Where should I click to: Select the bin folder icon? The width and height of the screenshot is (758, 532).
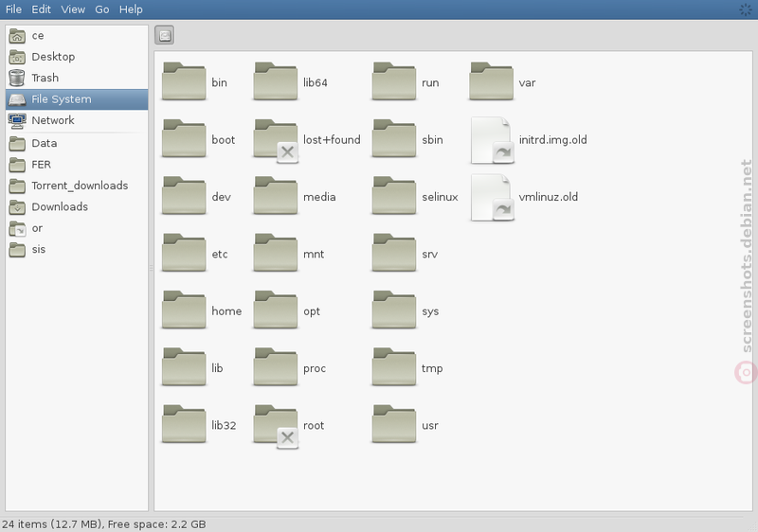(x=184, y=81)
